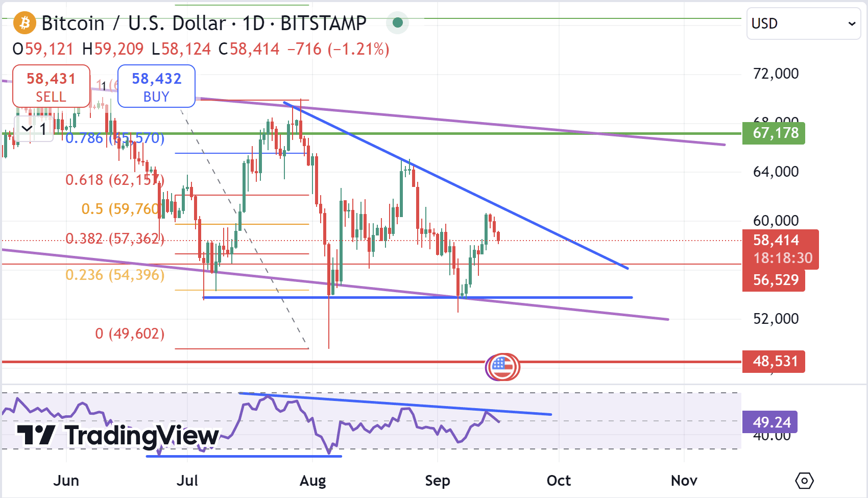
Task: Click the green market status dot
Action: click(x=398, y=22)
